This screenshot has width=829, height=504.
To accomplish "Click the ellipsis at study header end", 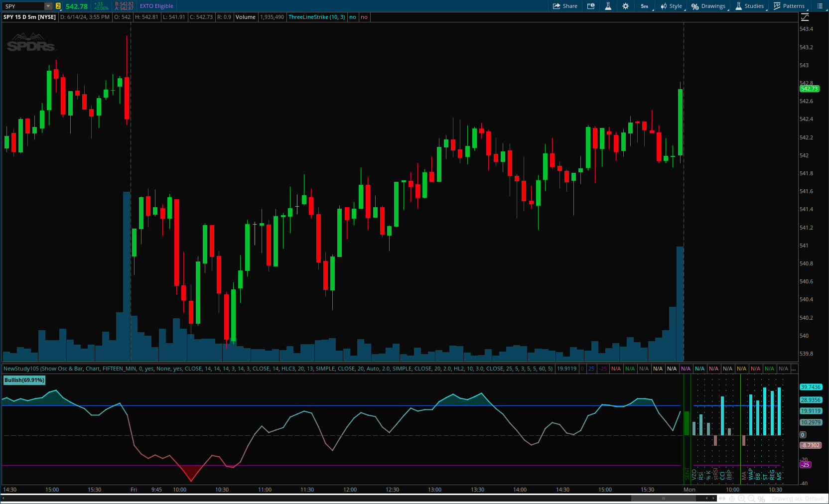I will 794,369.
